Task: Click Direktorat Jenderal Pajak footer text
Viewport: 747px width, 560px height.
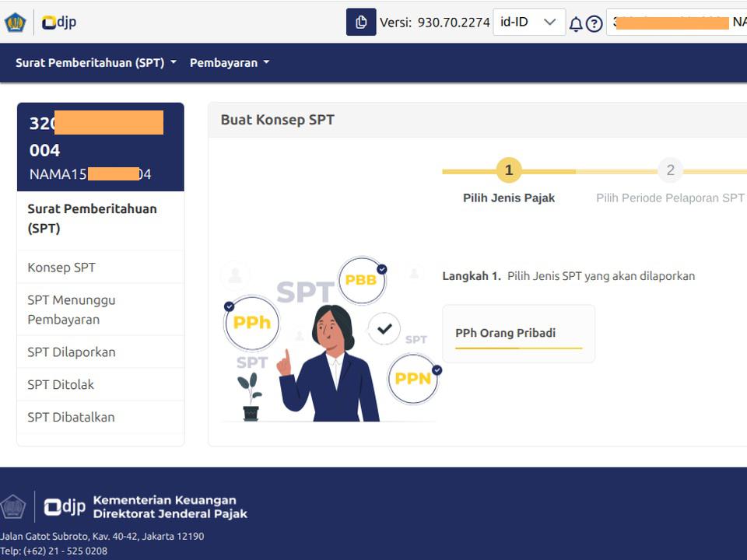Action: tap(170, 514)
